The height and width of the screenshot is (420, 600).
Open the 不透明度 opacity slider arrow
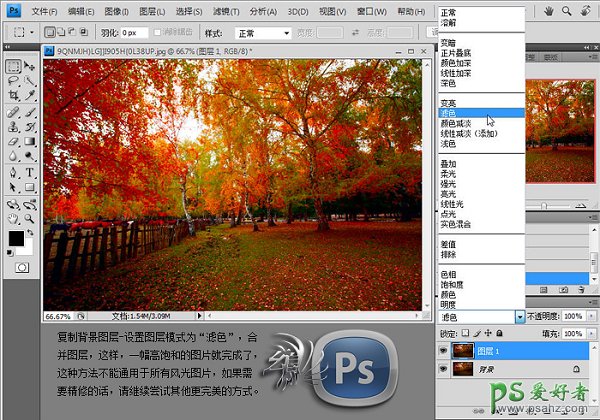[x=589, y=316]
